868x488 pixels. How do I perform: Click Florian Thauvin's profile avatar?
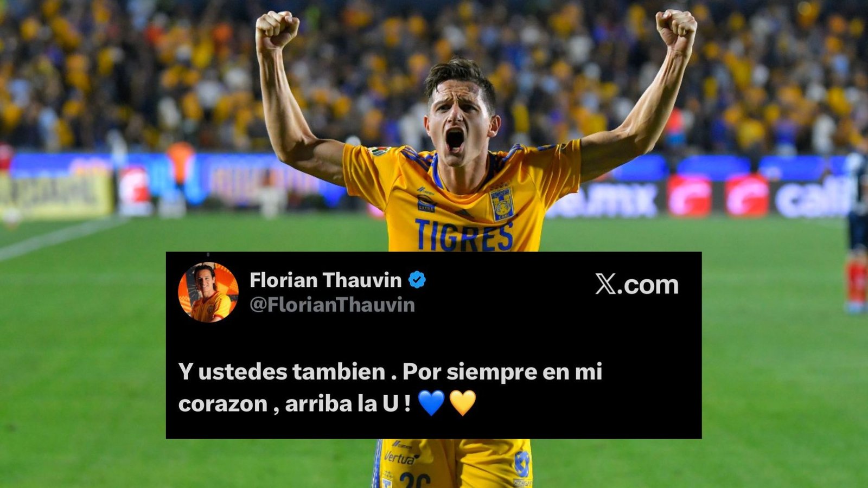208,293
